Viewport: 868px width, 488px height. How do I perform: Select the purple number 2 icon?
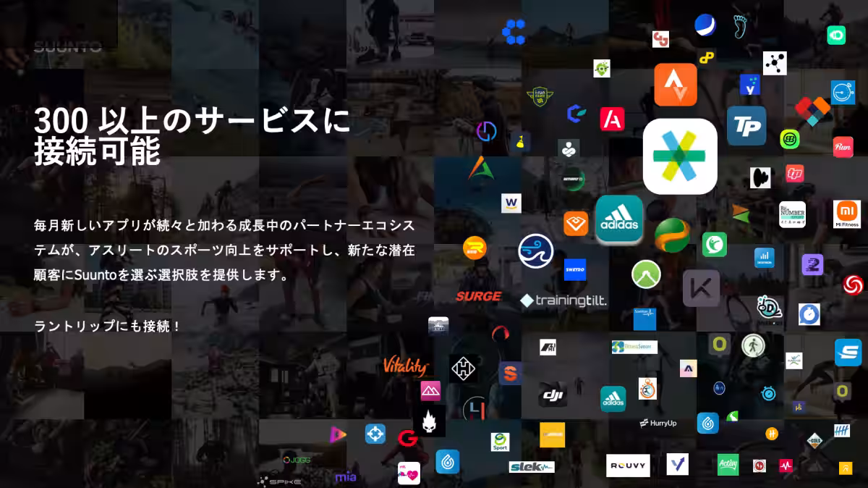812,265
